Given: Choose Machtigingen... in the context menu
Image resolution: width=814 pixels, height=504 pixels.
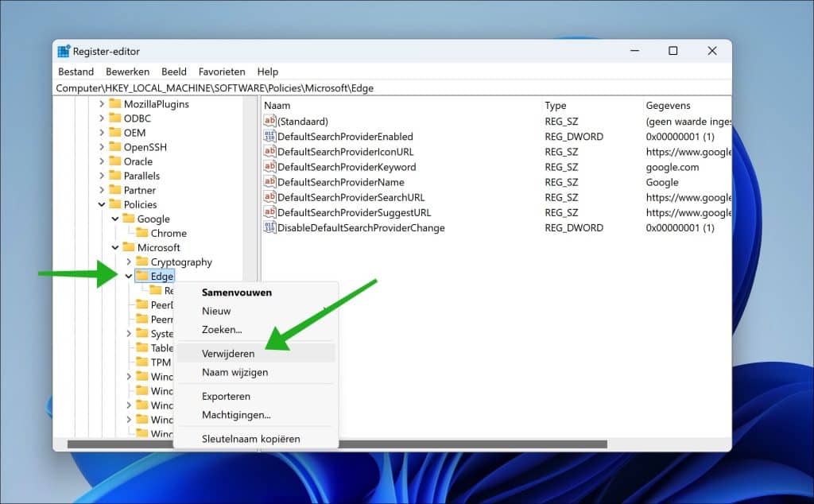Looking at the screenshot, I should click(256, 415).
